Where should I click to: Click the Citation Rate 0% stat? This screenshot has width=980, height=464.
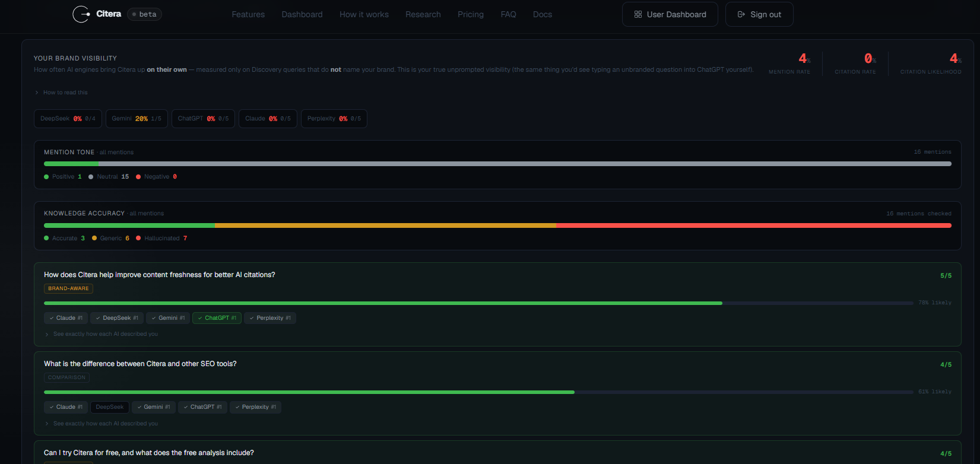point(855,63)
